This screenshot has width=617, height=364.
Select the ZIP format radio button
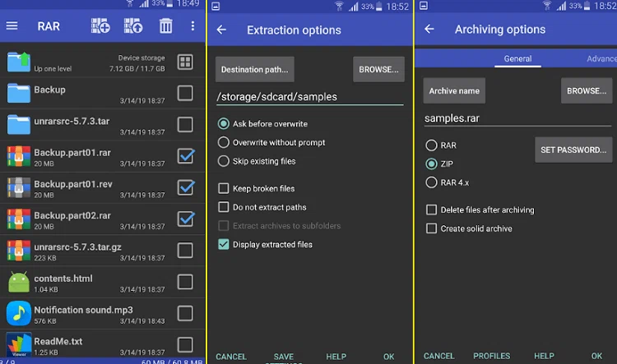pos(431,164)
